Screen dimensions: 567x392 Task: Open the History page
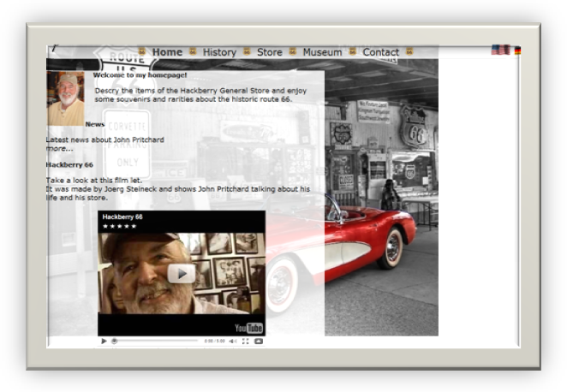[x=219, y=52]
